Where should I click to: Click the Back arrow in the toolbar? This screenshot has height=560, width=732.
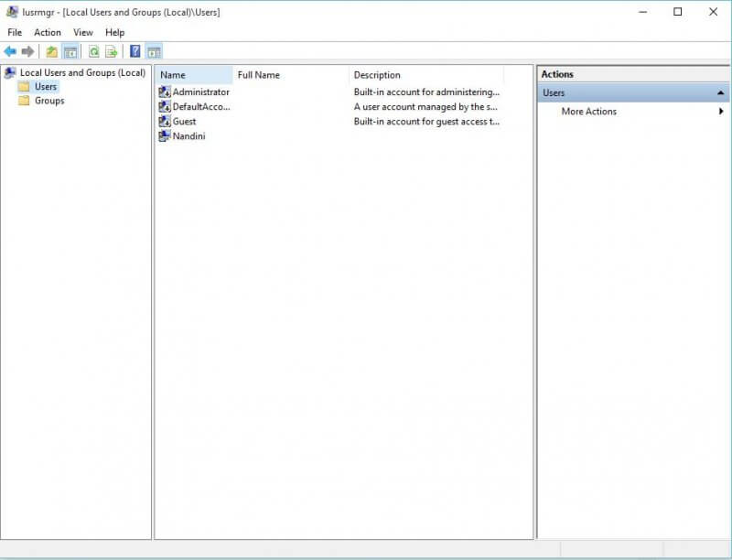[x=10, y=51]
